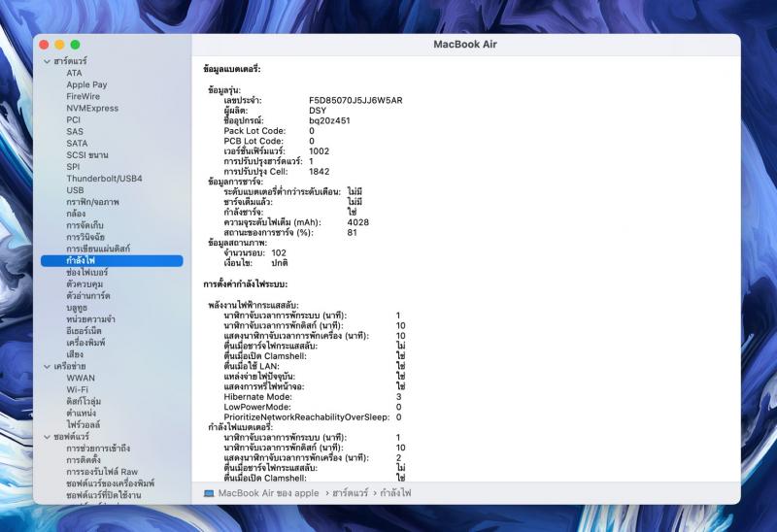Collapse the ซอฟต์แวร์ section chevron
777x532 pixels.
[47, 437]
